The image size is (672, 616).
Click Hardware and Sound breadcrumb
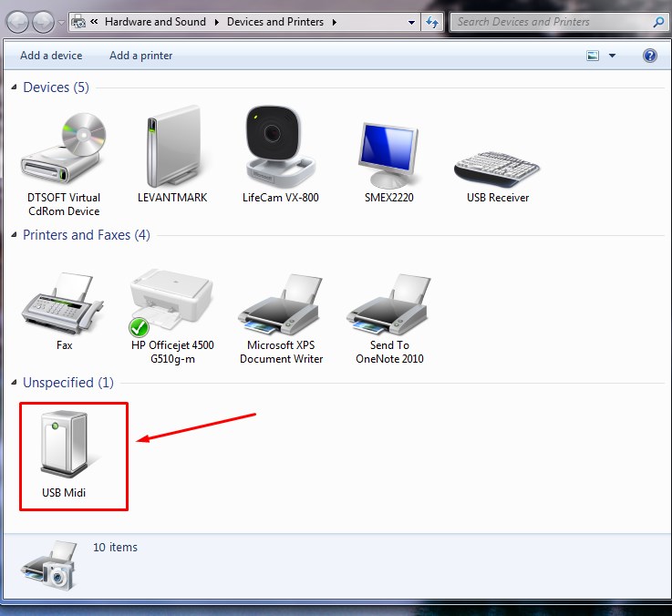point(155,22)
